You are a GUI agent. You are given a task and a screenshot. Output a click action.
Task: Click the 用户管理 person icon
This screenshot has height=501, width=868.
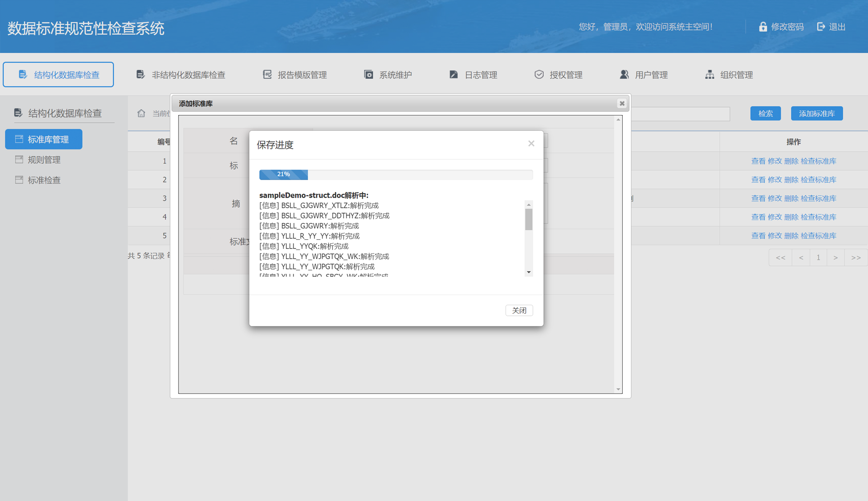624,74
